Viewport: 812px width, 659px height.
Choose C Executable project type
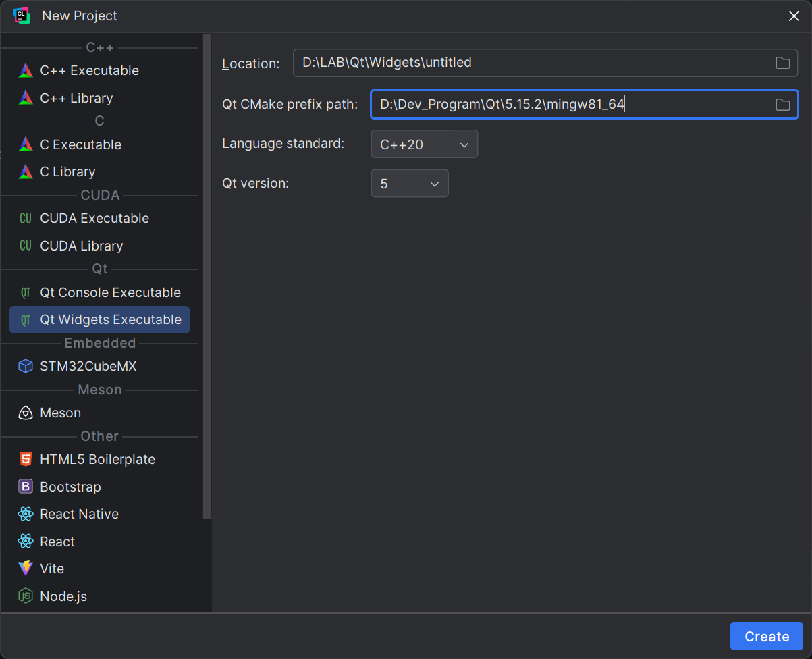point(80,144)
